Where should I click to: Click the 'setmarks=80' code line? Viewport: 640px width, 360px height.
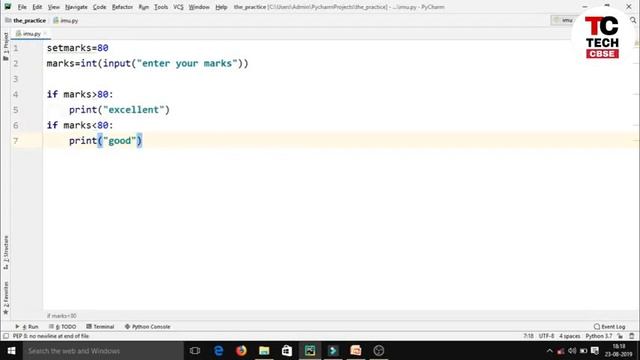click(x=78, y=48)
